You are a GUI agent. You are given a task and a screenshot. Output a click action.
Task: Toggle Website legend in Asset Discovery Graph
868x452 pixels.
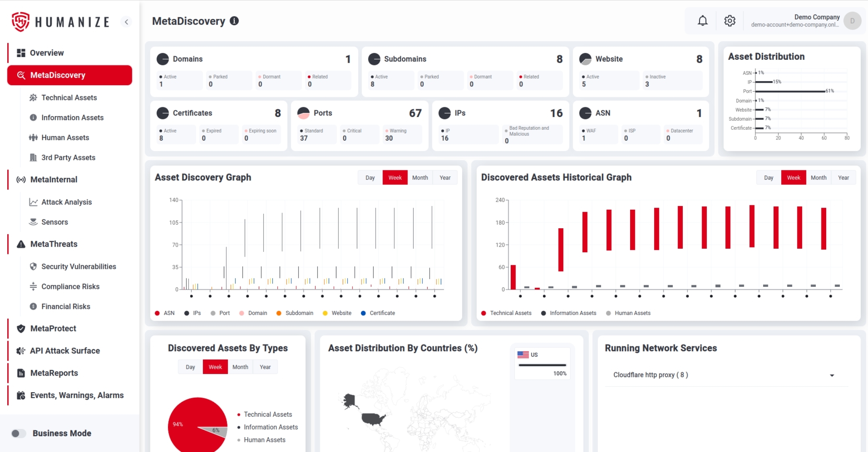pyautogui.click(x=337, y=313)
